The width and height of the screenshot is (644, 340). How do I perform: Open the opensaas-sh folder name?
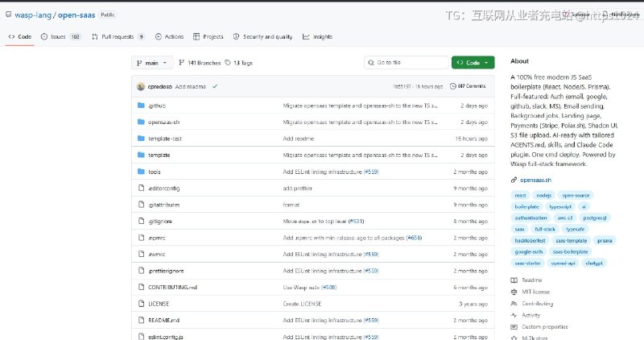164,122
